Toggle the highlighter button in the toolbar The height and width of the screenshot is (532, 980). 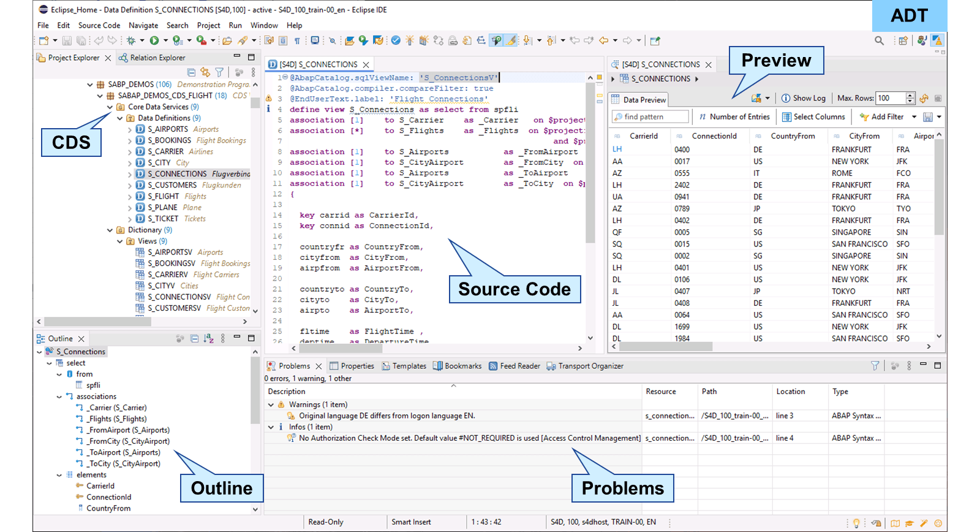coord(510,41)
